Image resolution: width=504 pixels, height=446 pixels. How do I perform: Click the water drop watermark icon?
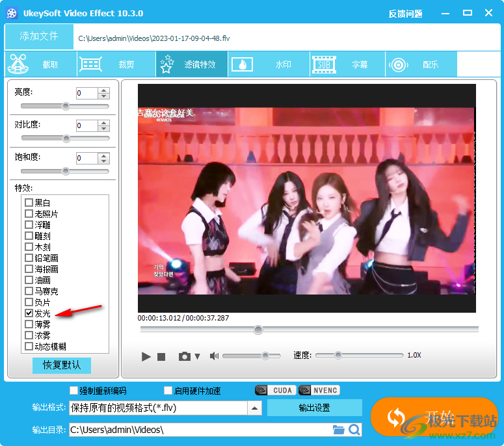point(243,64)
